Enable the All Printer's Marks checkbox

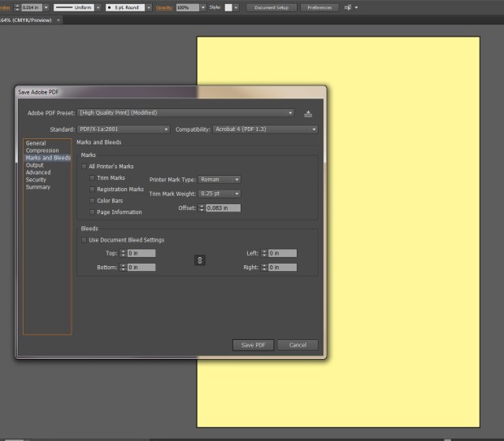pos(85,166)
